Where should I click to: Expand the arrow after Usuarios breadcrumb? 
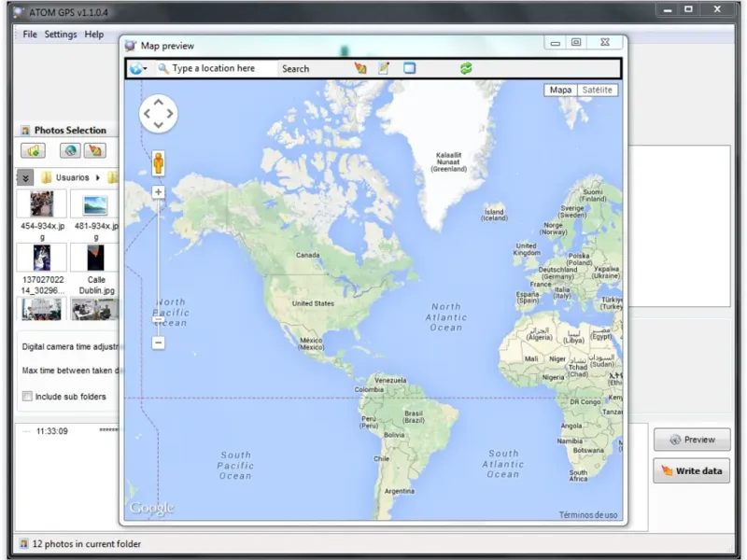98,177
